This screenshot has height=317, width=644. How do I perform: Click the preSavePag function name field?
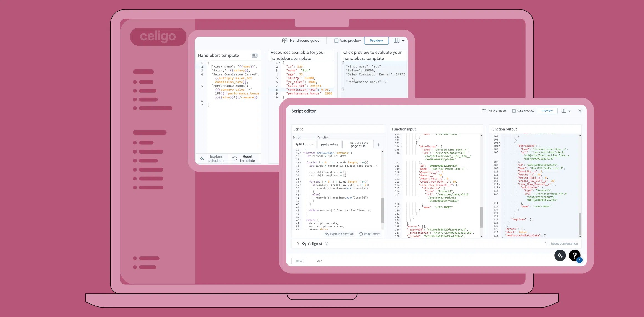tap(329, 144)
